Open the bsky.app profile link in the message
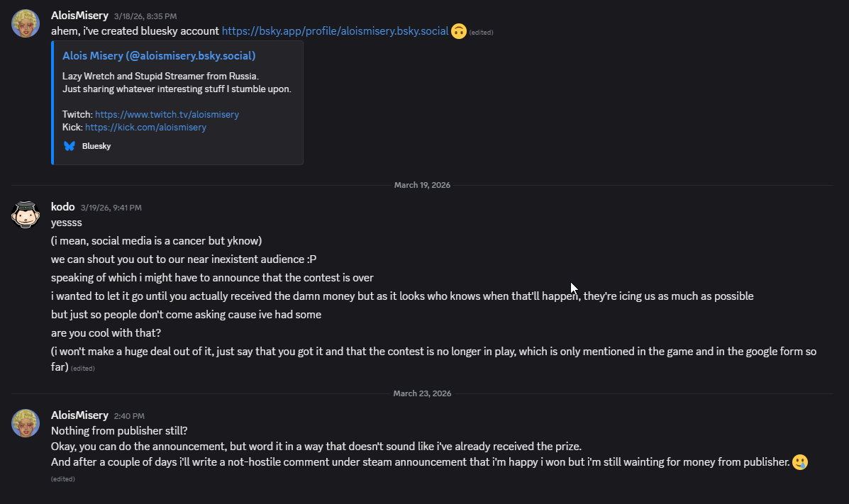The height and width of the screenshot is (504, 849). coord(335,31)
